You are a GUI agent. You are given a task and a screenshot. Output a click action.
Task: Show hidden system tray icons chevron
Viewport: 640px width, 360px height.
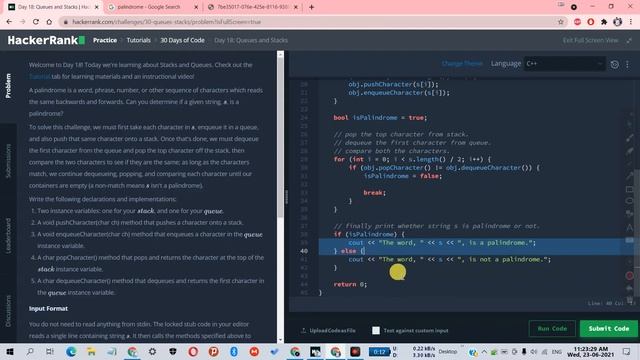(484, 351)
